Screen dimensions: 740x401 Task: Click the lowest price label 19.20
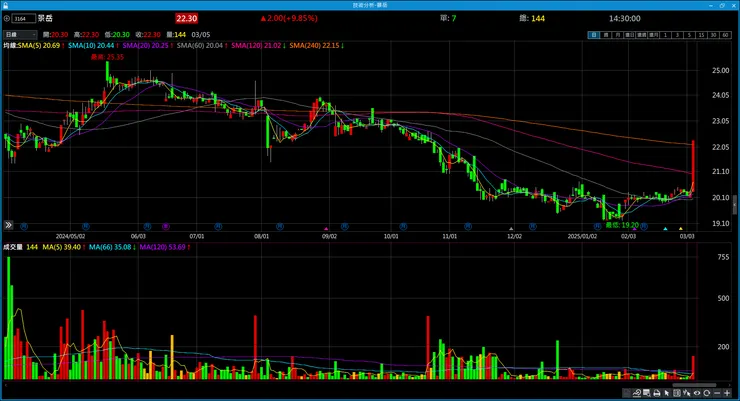622,225
